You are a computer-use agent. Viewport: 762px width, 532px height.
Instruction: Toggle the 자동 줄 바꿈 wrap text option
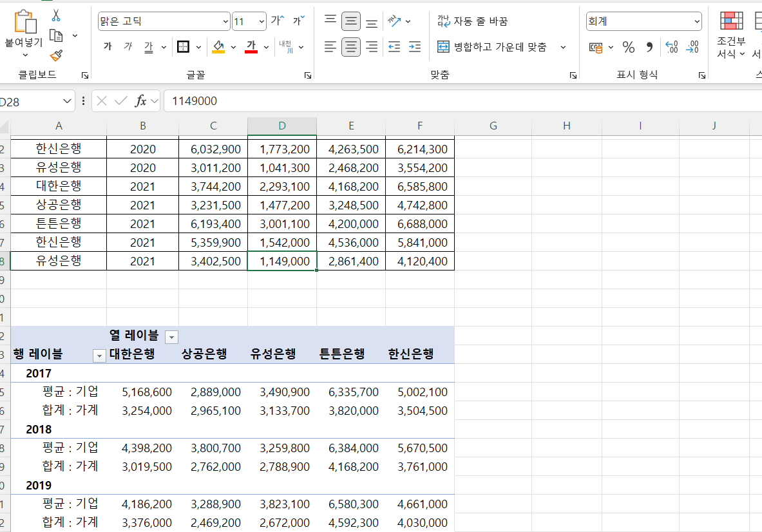click(473, 21)
